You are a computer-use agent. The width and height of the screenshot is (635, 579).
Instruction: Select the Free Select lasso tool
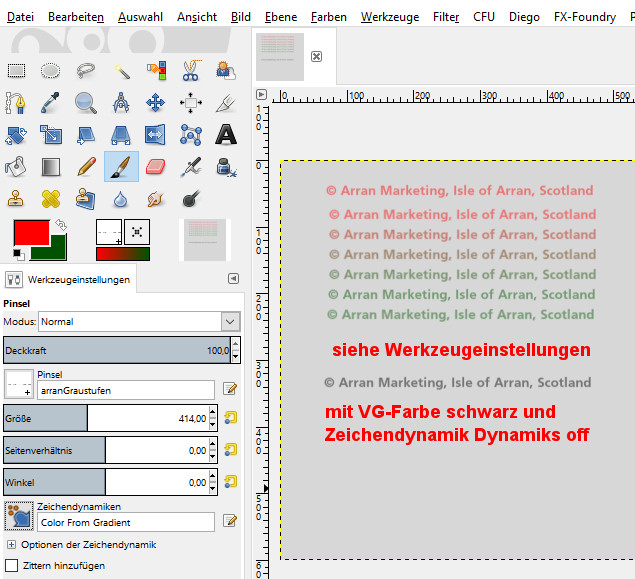[86, 70]
